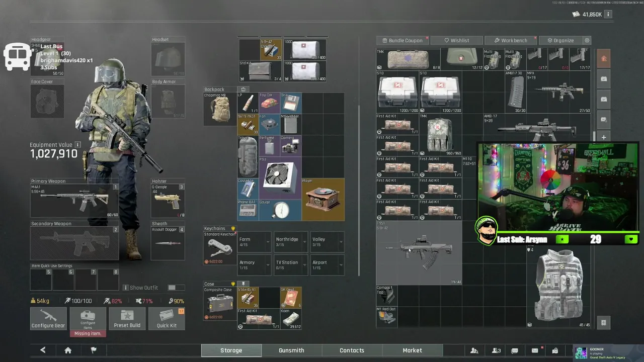
Task: Open the mail envelope icon
Action: [x=535, y=350]
